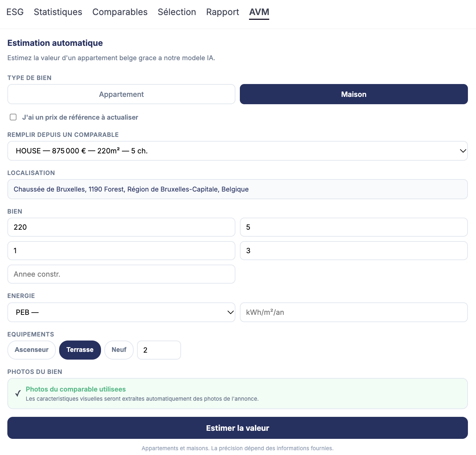Open the comparable selection dropdown
Screen dimensions: 476x455
pyautogui.click(x=238, y=151)
